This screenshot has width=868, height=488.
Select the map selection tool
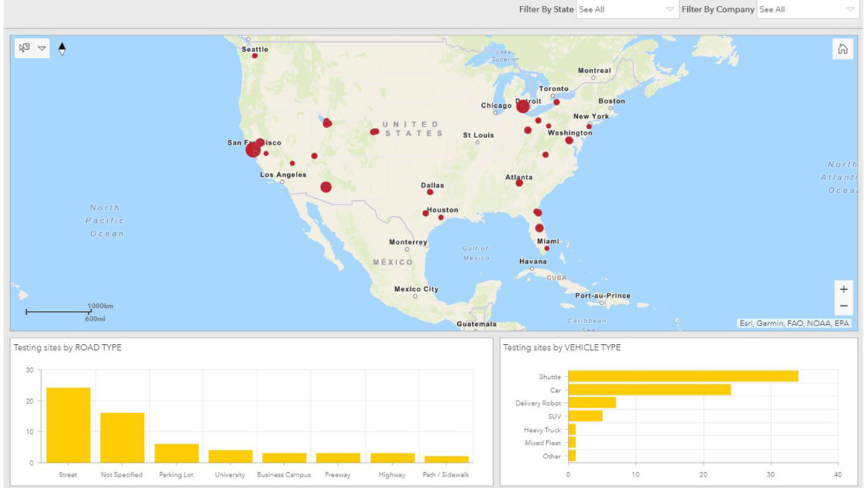[23, 48]
